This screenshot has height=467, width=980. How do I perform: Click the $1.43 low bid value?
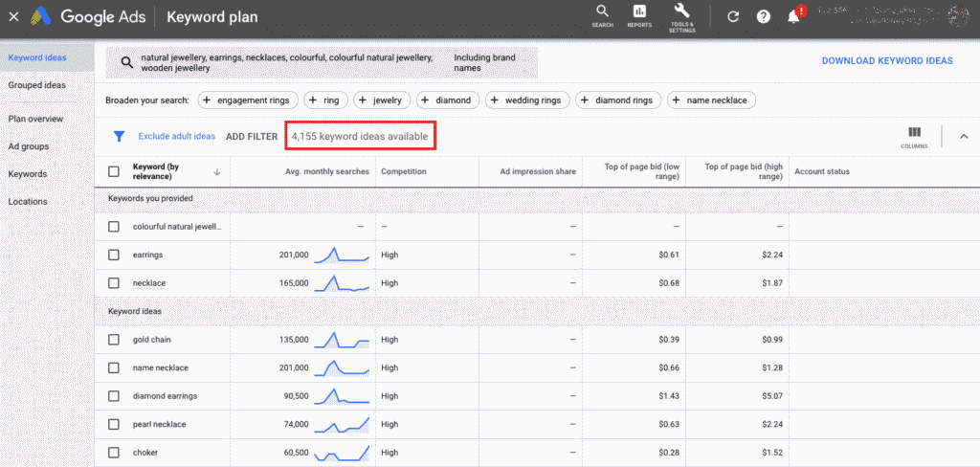tap(669, 396)
